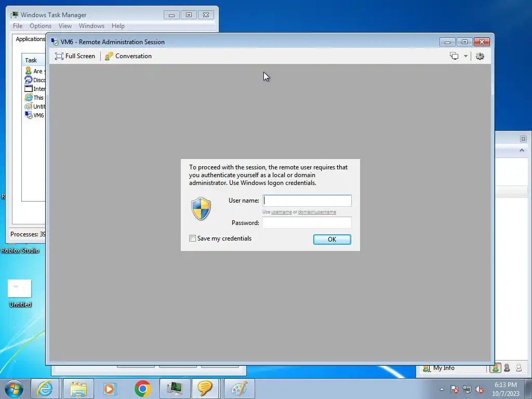This screenshot has height=399, width=532.
Task: Open Windows Explorer folder from the taskbar
Action: (x=78, y=389)
